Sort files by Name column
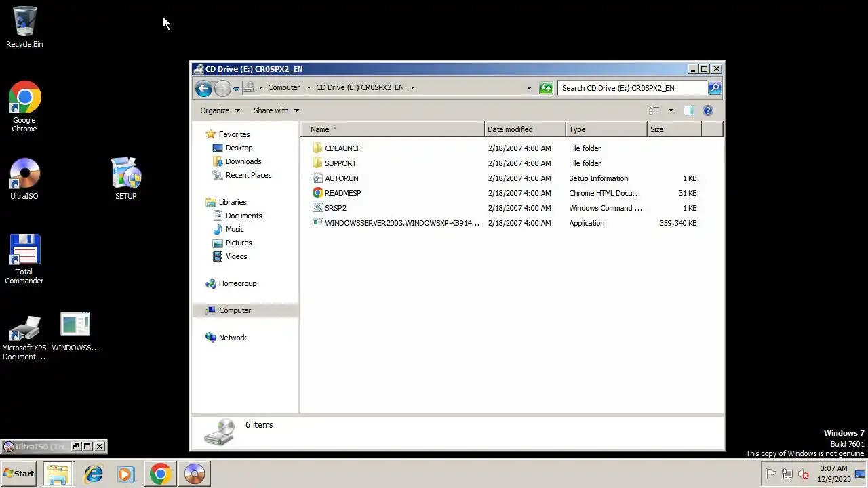Image resolution: width=868 pixels, height=488 pixels. click(392, 129)
